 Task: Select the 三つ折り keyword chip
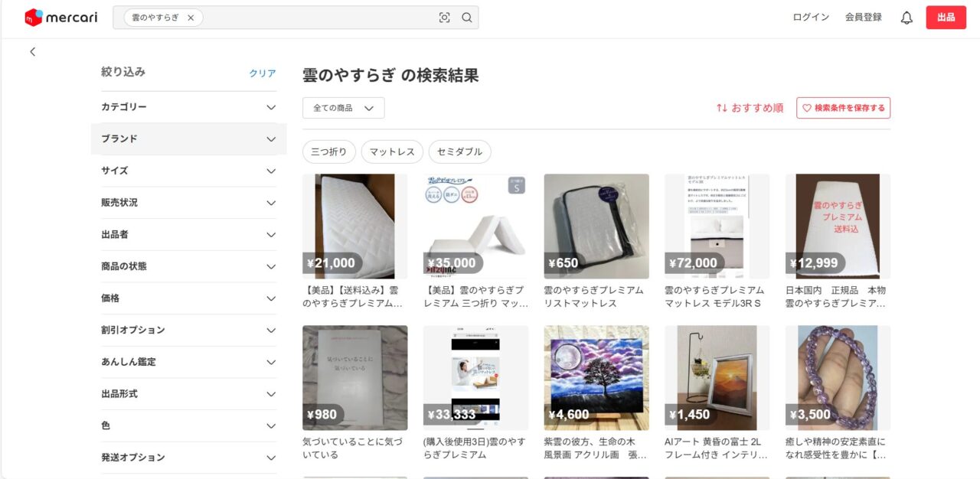coord(328,152)
